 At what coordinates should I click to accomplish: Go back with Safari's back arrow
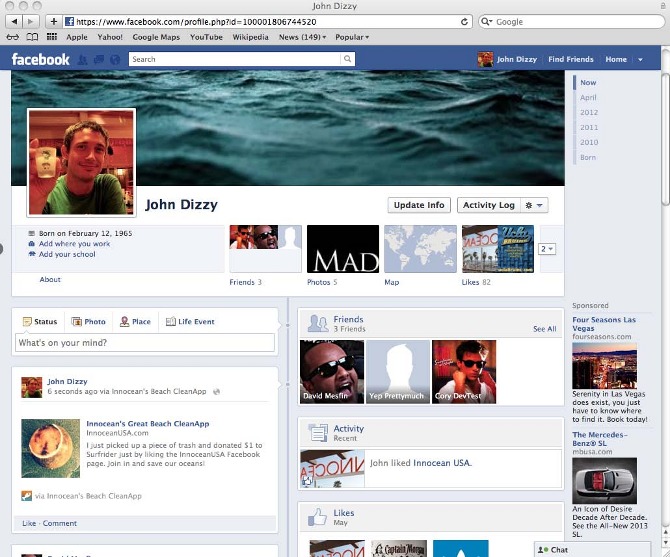point(14,21)
